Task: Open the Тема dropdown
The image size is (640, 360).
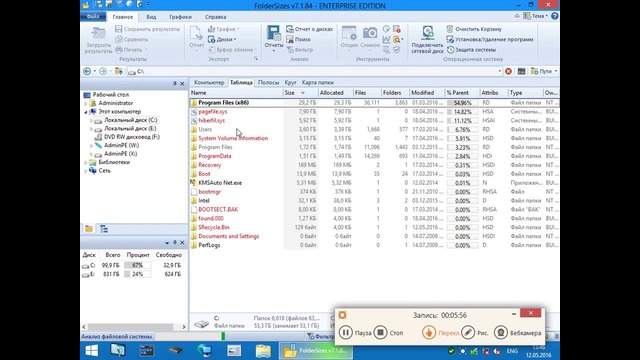Action: tap(536, 16)
